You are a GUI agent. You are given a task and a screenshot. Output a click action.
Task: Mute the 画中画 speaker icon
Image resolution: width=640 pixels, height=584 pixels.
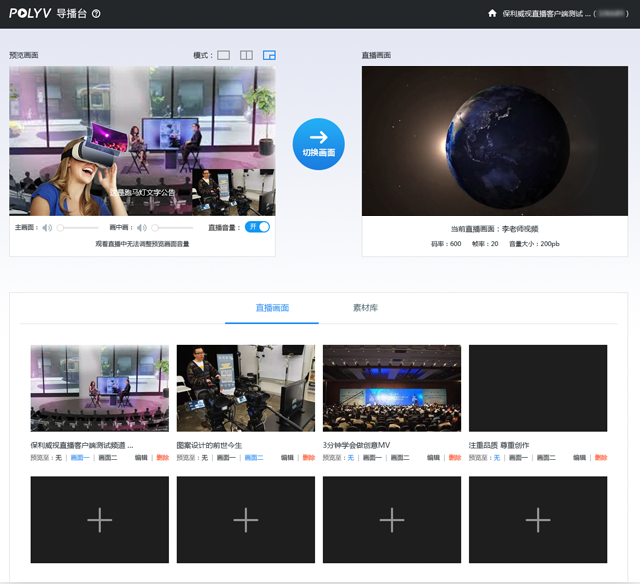[x=141, y=228]
